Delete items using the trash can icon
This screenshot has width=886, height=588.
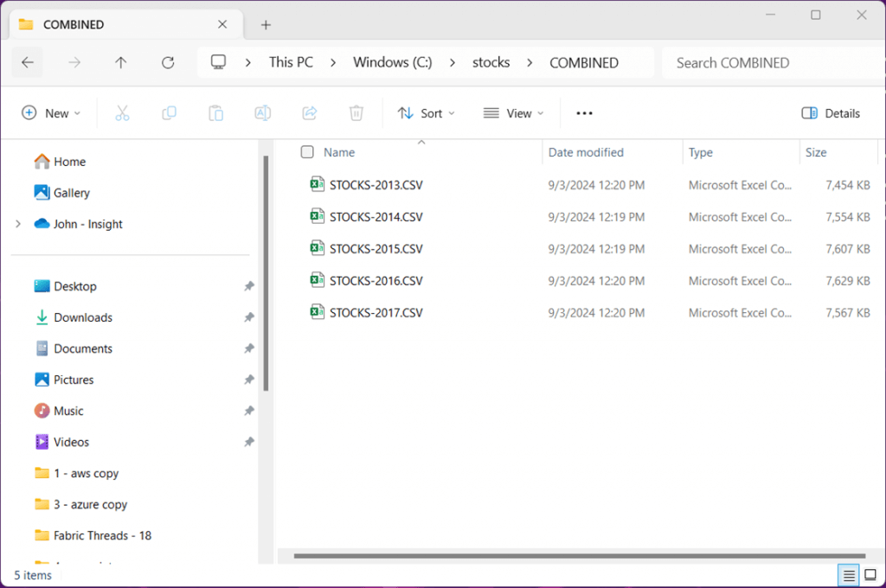tap(356, 112)
